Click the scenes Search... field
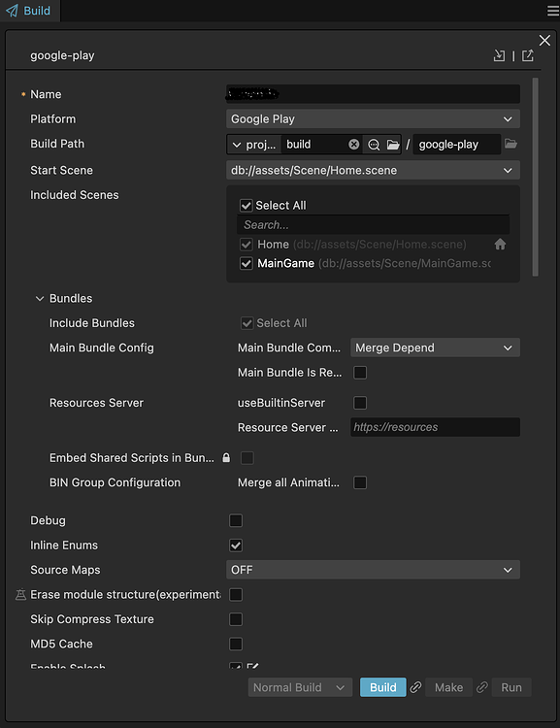Viewport: 560px width, 728px height. tap(373, 225)
